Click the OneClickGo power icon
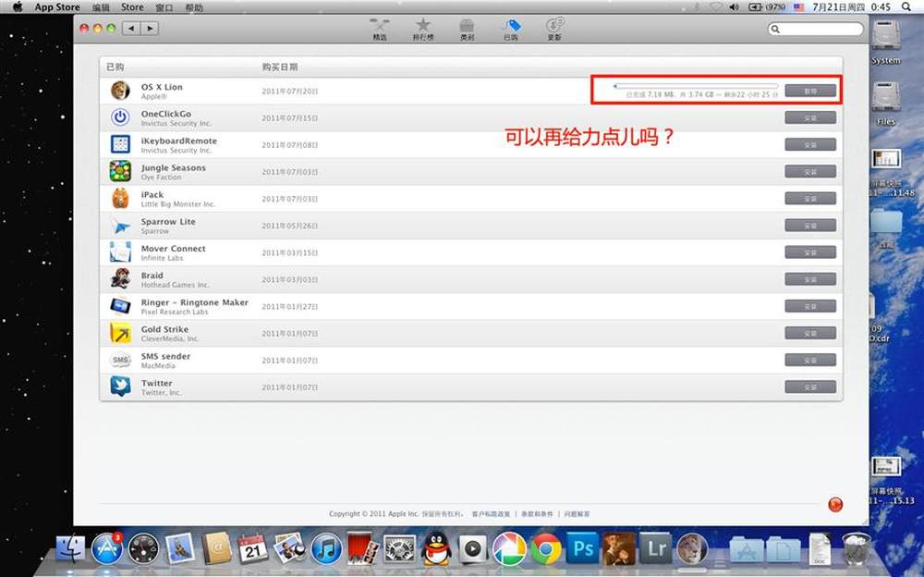 (x=120, y=117)
